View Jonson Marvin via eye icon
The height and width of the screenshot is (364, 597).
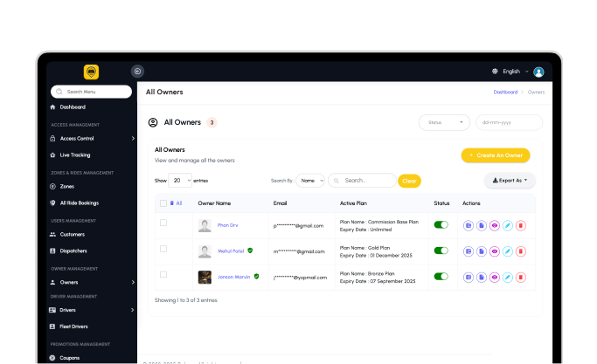[x=494, y=278]
